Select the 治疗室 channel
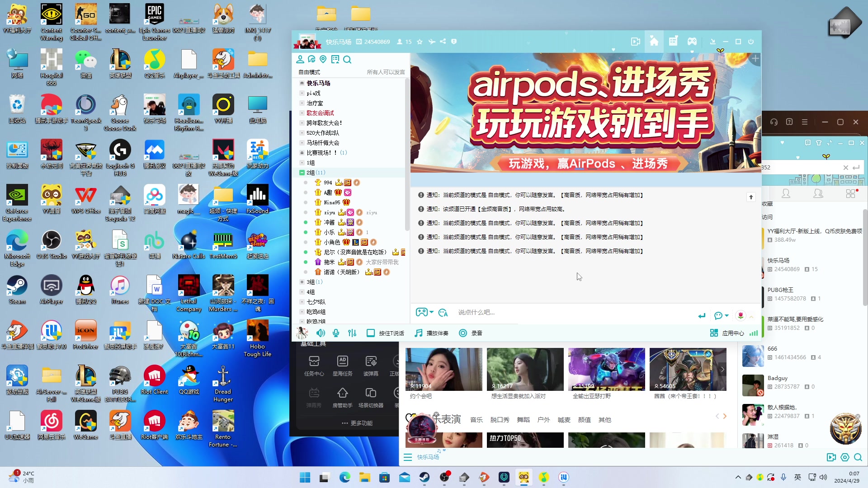This screenshot has width=868, height=488. [x=315, y=103]
